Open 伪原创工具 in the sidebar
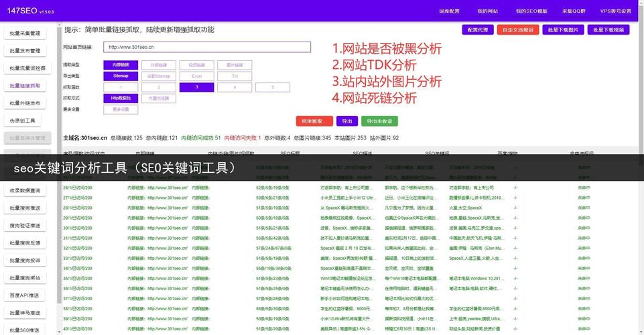 pyautogui.click(x=23, y=121)
